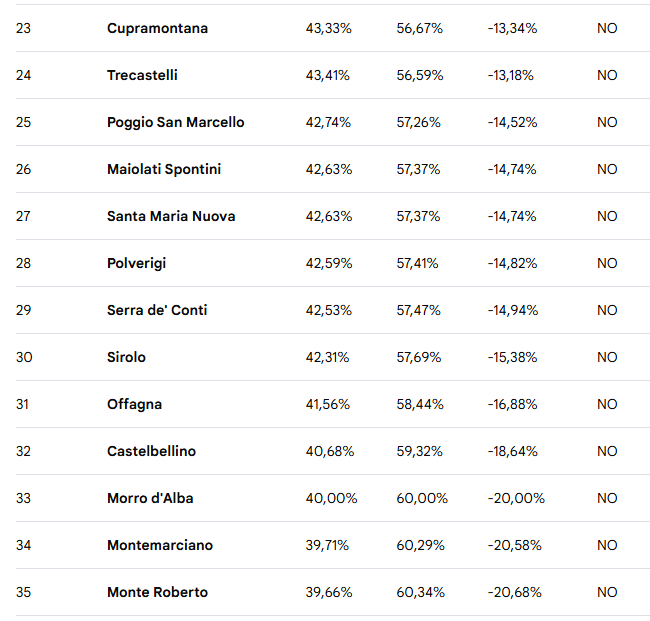Select the Trecastelli row name
Image resolution: width=650 pixels, height=621 pixels.
(142, 75)
